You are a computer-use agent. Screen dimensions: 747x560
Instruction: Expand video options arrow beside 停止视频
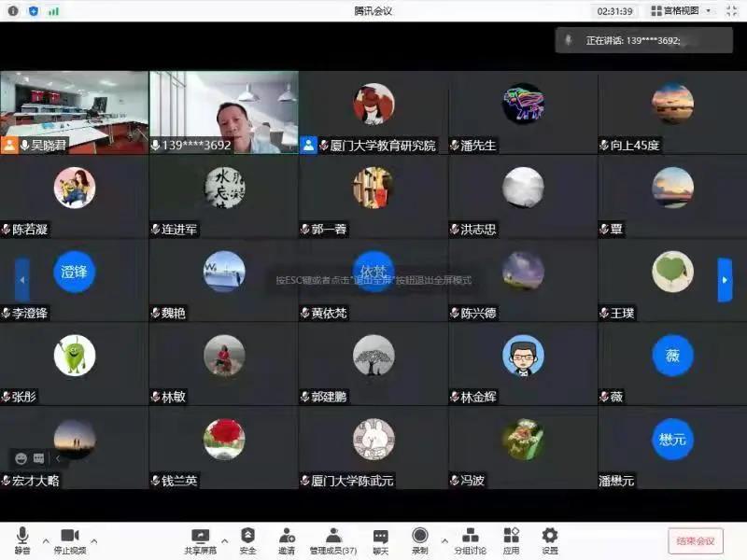pos(94,539)
